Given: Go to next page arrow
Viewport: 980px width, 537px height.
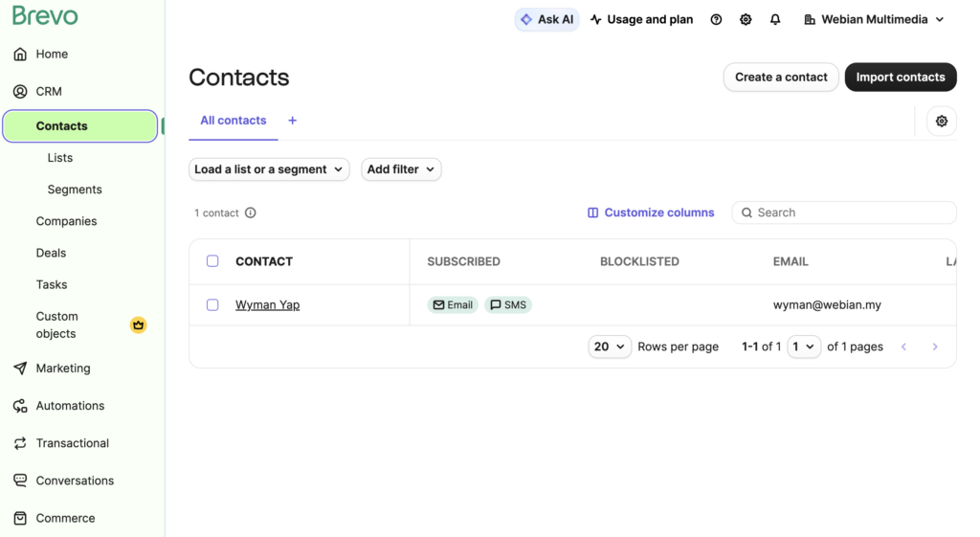Looking at the screenshot, I should pos(935,347).
